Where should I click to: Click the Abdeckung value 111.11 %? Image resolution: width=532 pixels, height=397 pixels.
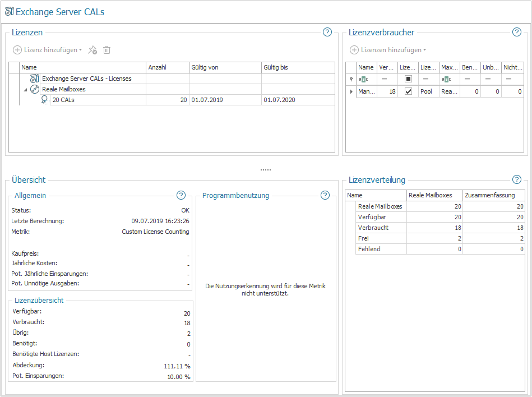point(177,366)
